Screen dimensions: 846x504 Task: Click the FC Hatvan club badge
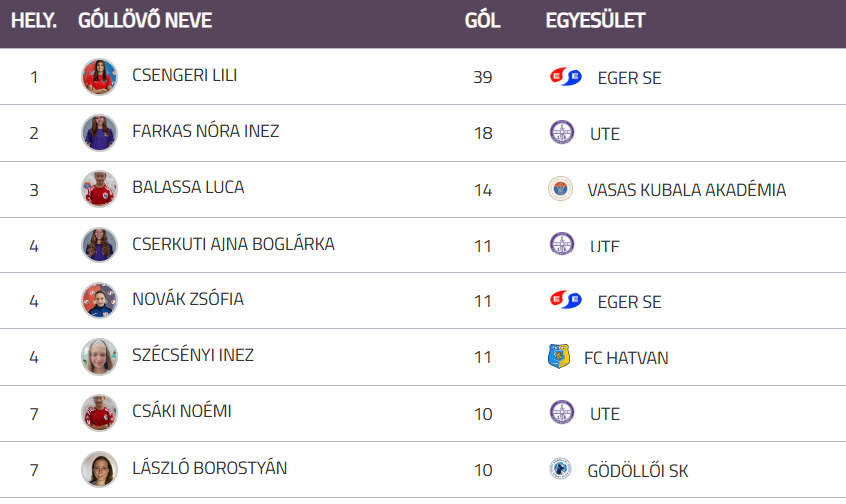click(x=559, y=357)
